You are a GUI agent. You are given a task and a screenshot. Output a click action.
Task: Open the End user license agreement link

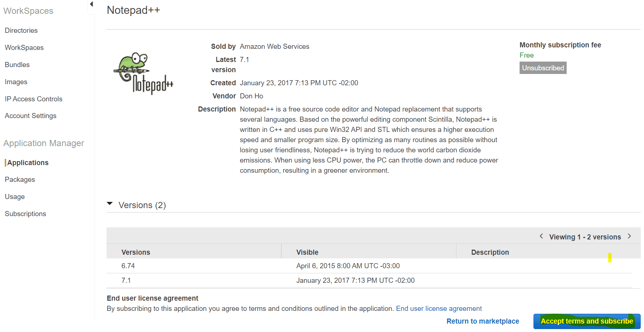[439, 309]
